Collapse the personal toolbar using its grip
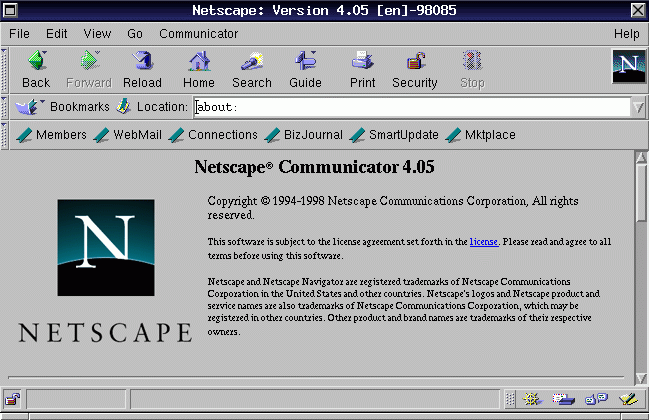649x420 pixels. pos(4,135)
